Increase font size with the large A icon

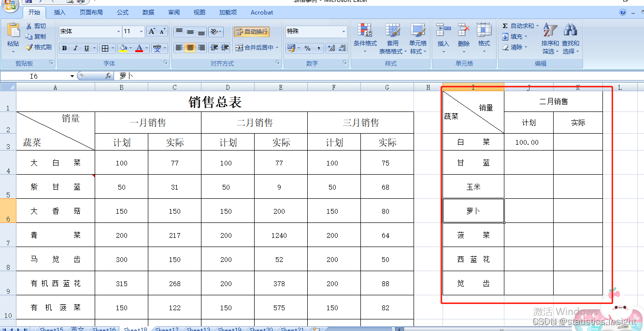(x=152, y=31)
